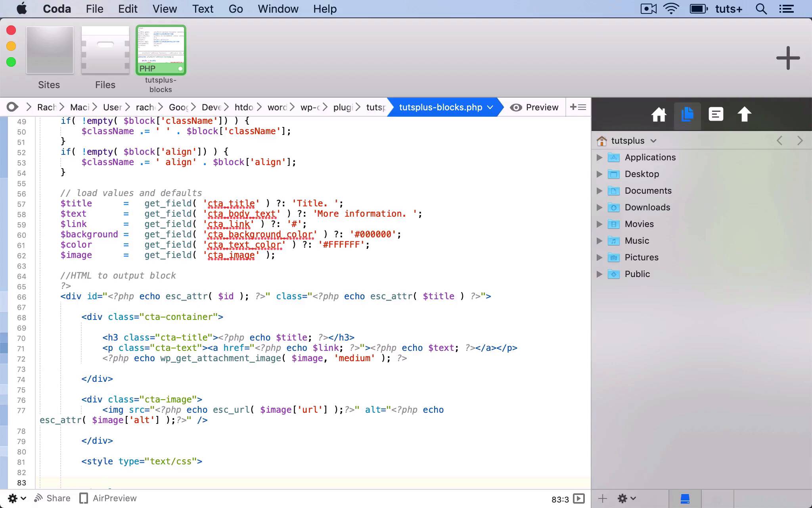Click AirPreview device icon
The image size is (812, 508).
(x=84, y=498)
